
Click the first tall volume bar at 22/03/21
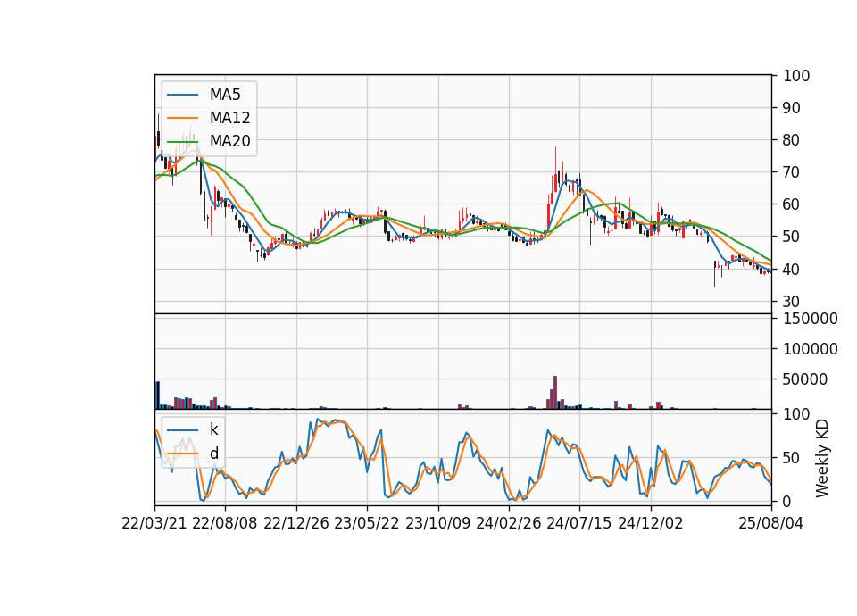(157, 395)
